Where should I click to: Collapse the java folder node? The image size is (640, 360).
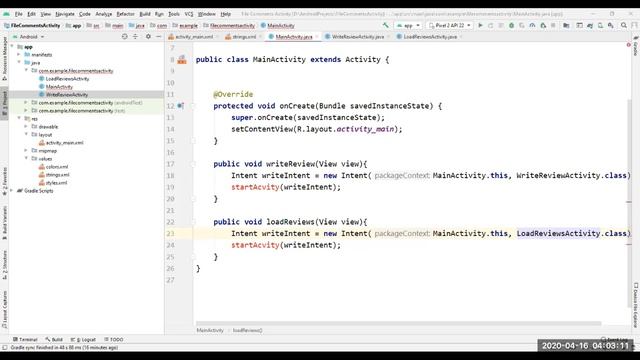pos(19,62)
